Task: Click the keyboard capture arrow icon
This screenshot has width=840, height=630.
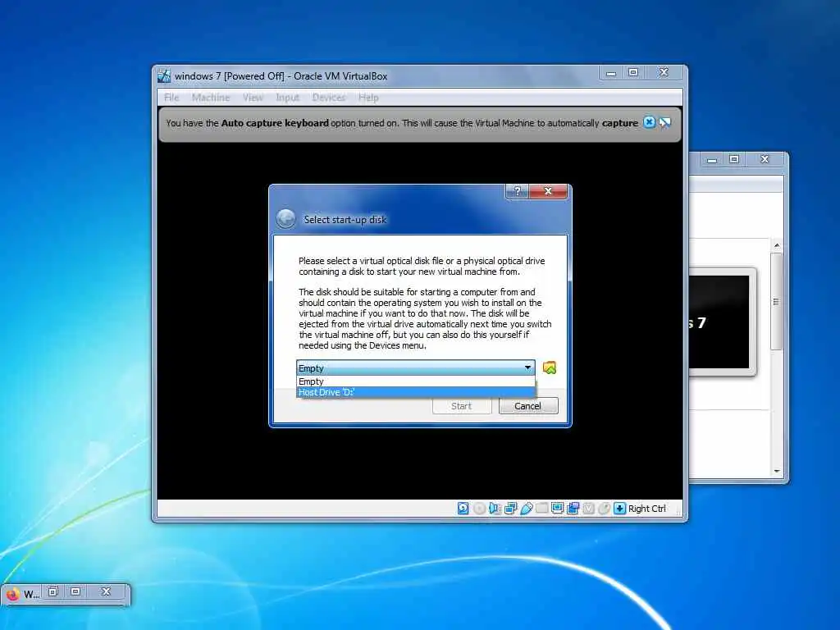Action: 619,508
